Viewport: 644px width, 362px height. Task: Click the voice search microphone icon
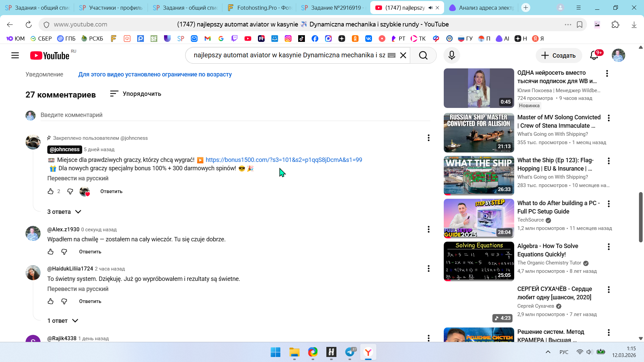click(x=451, y=55)
